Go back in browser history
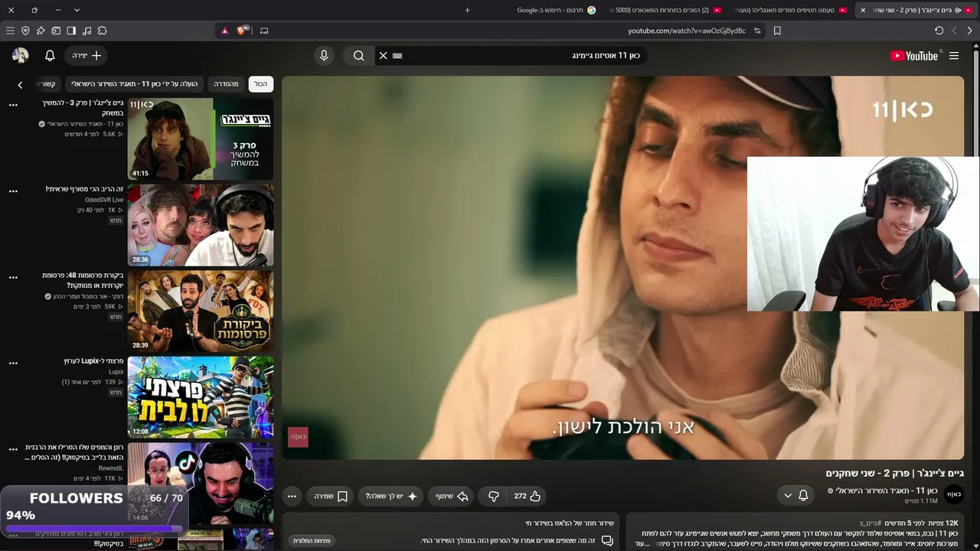This screenshot has width=980, height=551. [x=969, y=31]
